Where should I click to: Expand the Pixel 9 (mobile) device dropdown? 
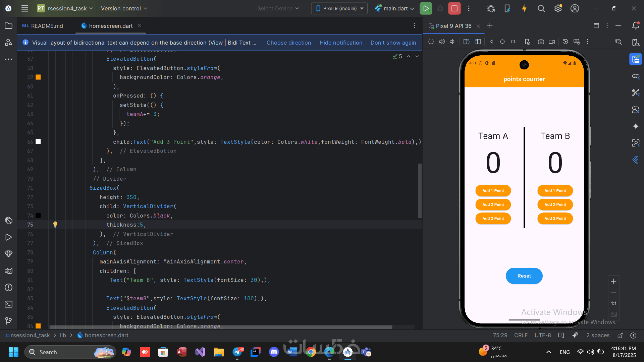pos(339,8)
